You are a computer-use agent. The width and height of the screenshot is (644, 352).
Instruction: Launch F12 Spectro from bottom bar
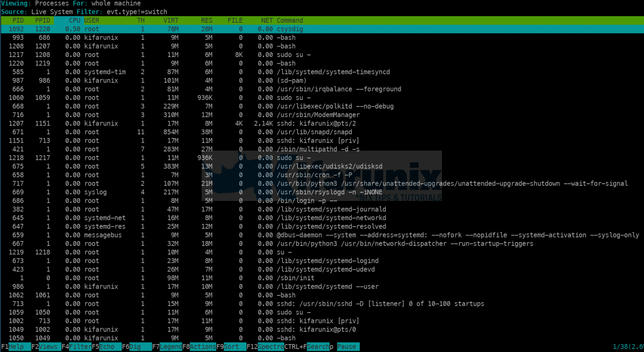point(265,347)
